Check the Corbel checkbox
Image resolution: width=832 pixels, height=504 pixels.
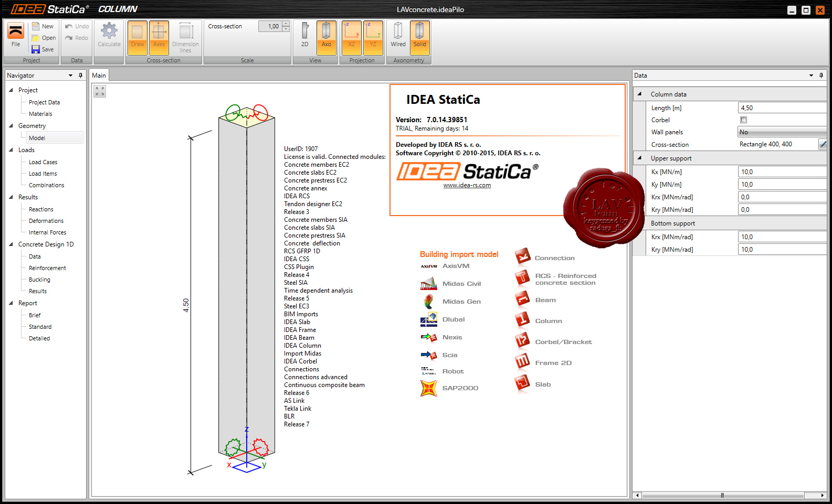click(743, 120)
